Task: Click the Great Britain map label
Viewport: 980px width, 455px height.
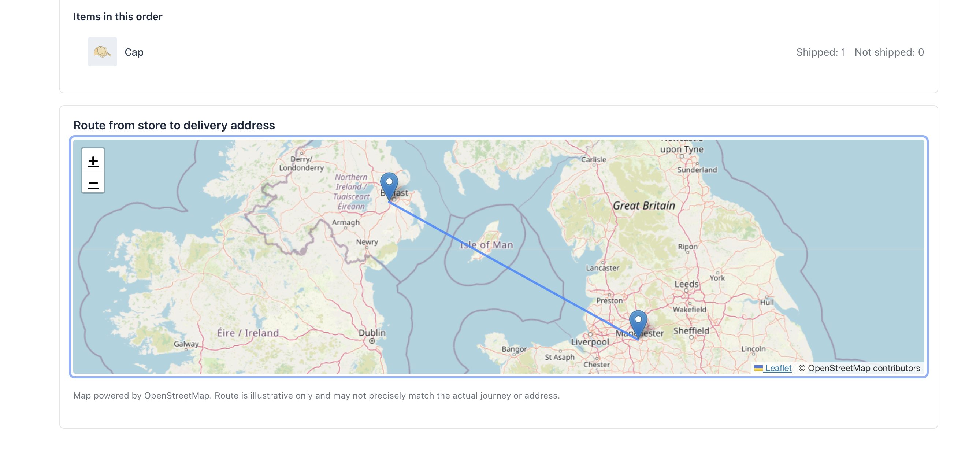Action: 644,206
